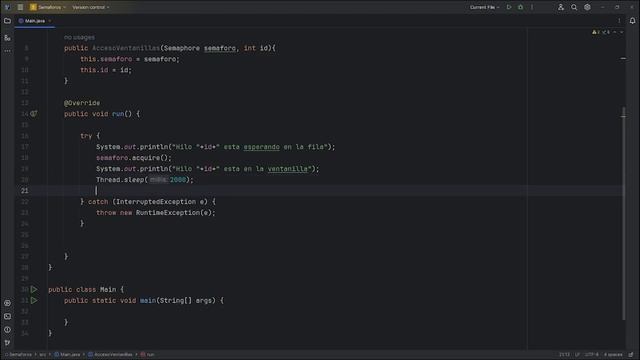This screenshot has width=640, height=360.
Task: Click the underlined esperando word
Action: pyautogui.click(x=262, y=147)
